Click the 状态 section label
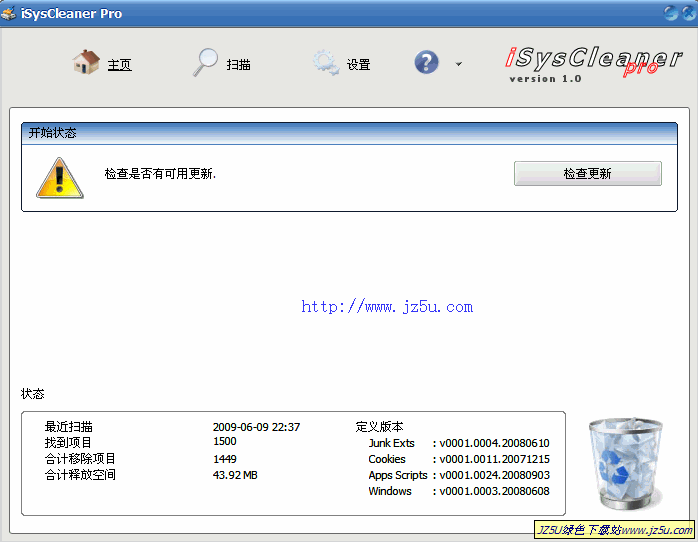This screenshot has width=698, height=542. coord(32,393)
